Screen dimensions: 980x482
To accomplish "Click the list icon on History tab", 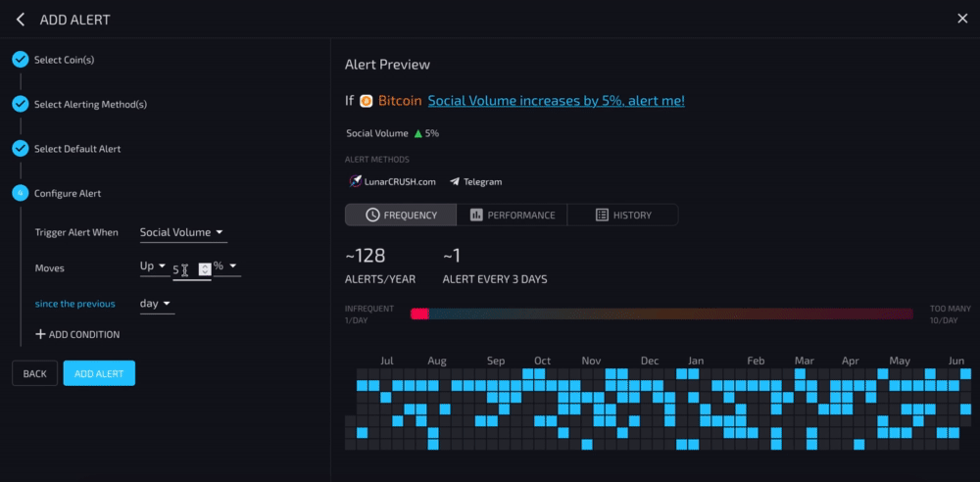I will point(602,216).
